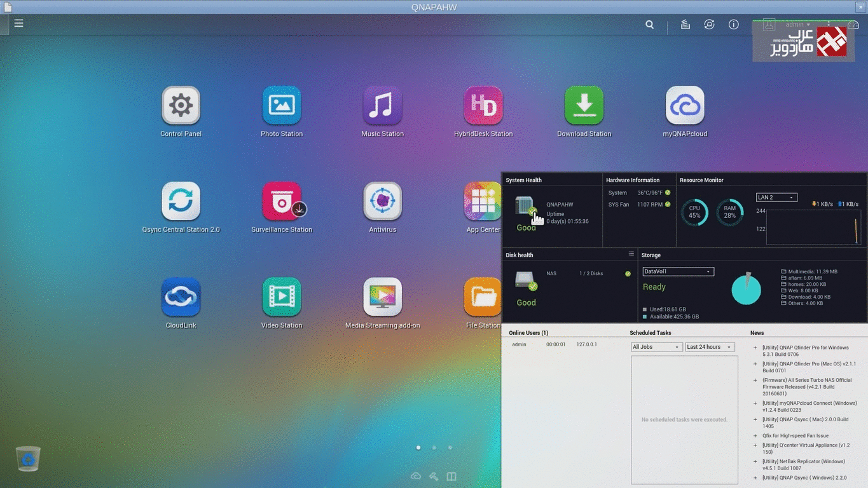Image resolution: width=868 pixels, height=488 pixels.
Task: Click the Download: 4.00 KB storage entry
Action: click(806, 297)
